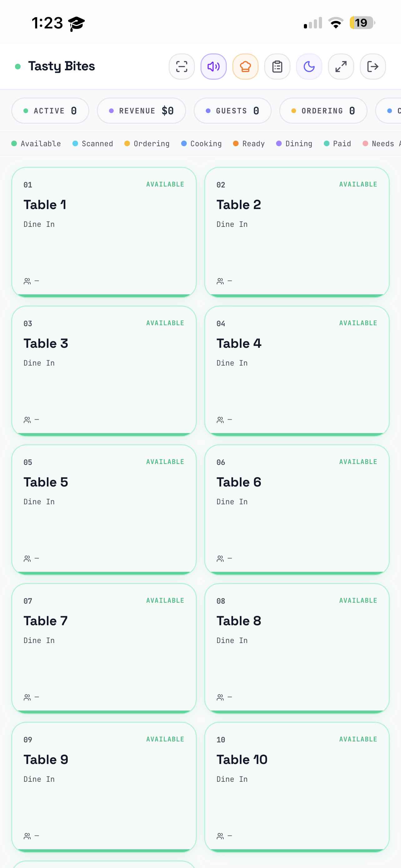Screen dimensions: 401x868
Task: Click the guests icon on Table 3
Action: tap(27, 420)
